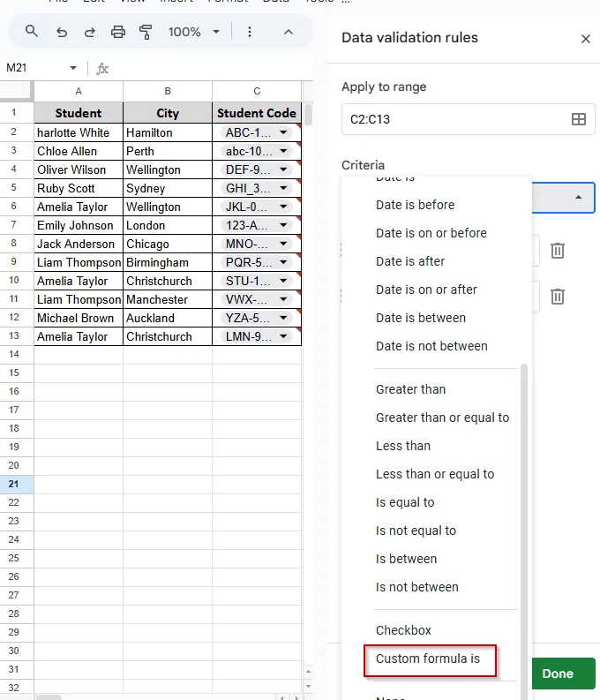The image size is (600, 700).
Task: Select 'Date is after' option
Action: [410, 261]
